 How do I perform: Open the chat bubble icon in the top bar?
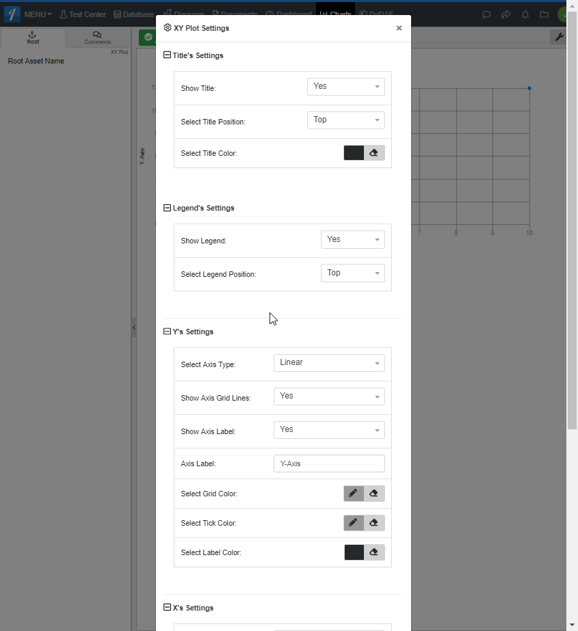486,15
